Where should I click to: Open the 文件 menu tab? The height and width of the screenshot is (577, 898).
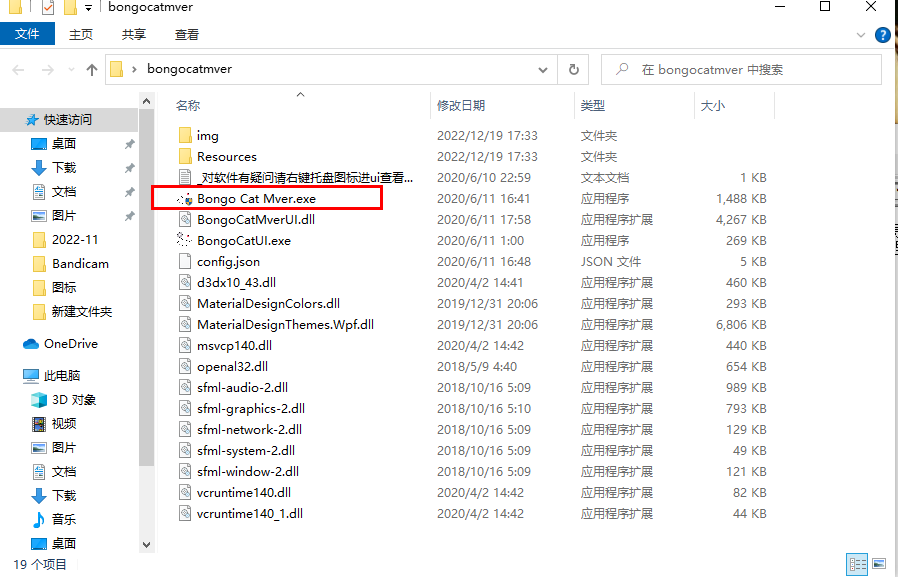[x=27, y=34]
